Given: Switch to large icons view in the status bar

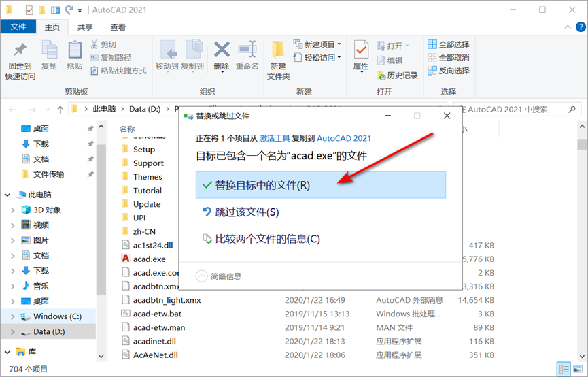Looking at the screenshot, I should point(578,369).
